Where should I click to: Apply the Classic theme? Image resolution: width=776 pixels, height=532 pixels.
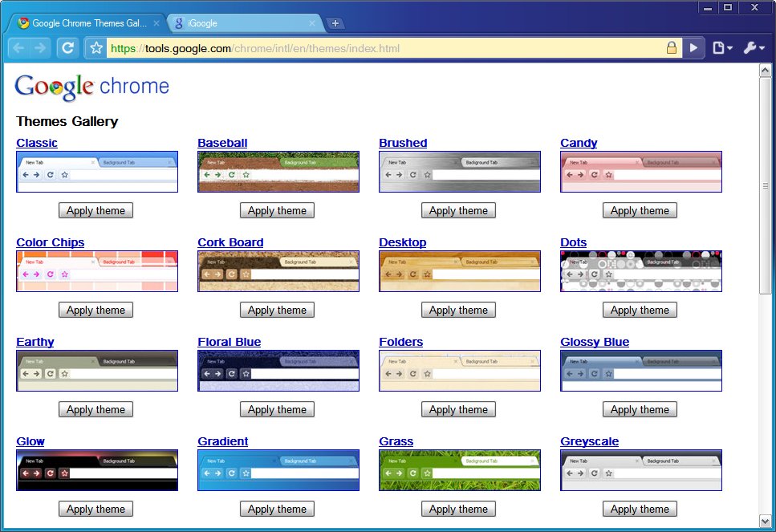[95, 210]
